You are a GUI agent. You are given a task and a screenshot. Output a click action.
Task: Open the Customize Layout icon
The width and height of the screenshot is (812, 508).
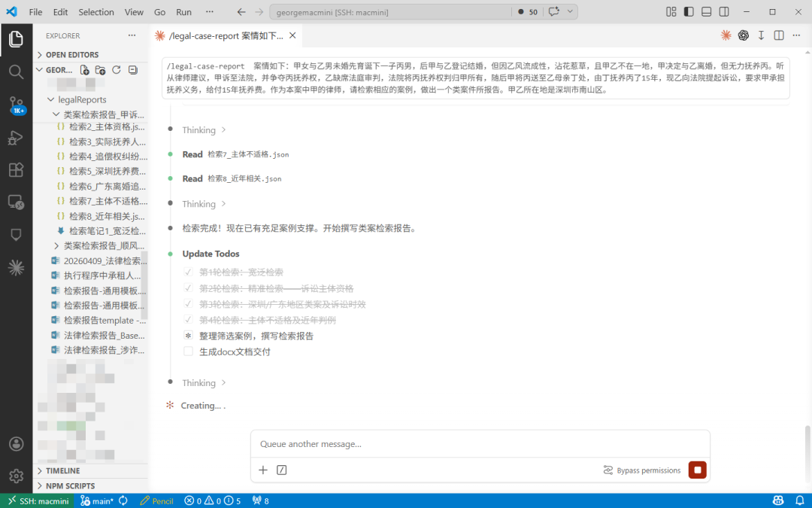(671, 12)
